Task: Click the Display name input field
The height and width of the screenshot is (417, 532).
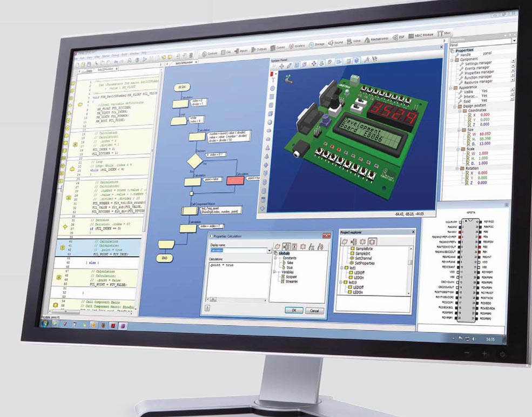Action: pos(239,250)
